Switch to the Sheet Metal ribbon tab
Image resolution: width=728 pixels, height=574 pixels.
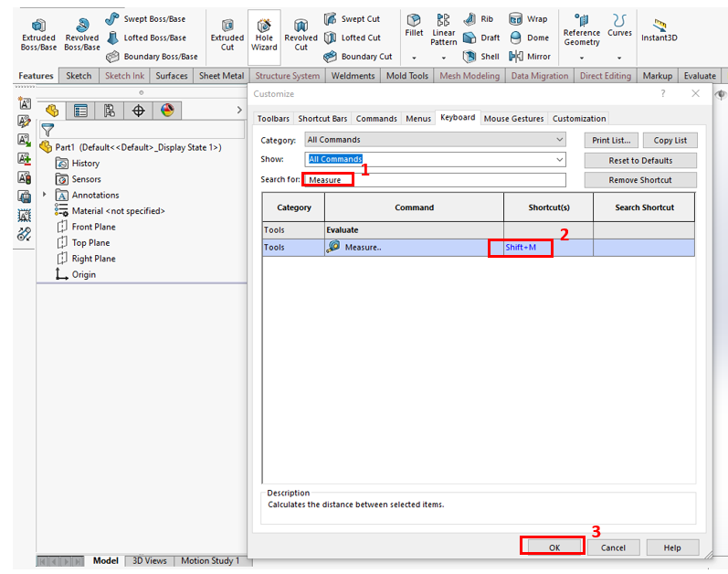[x=221, y=76]
